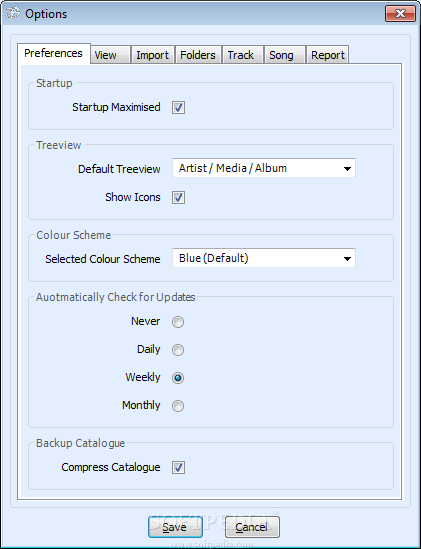Uncheck Startup Maximised checkbox
The height and width of the screenshot is (549, 421).
coord(178,107)
